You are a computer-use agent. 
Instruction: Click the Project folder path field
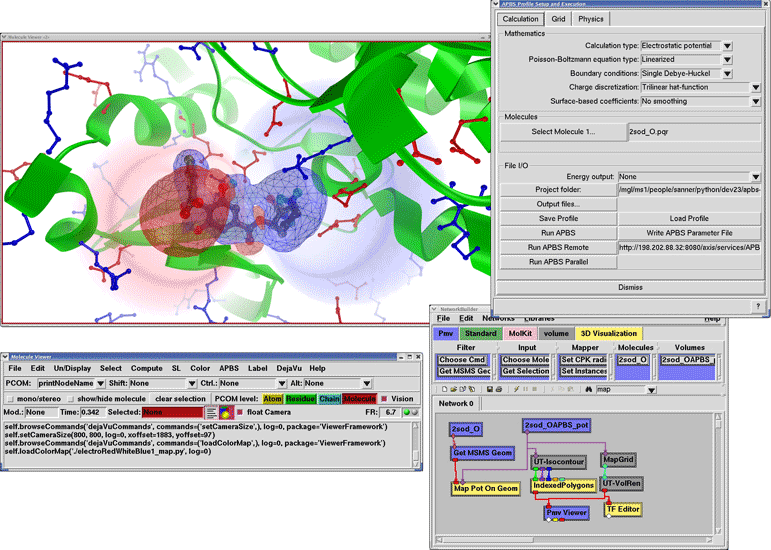[688, 190]
